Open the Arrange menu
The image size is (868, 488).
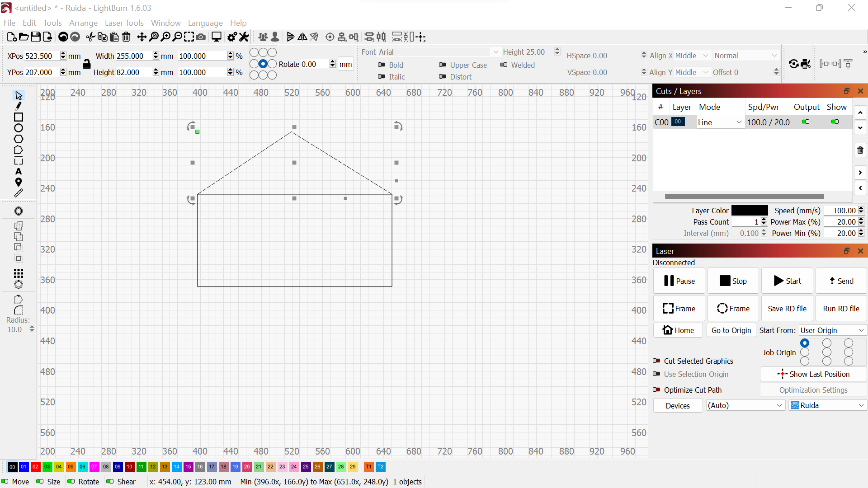pyautogui.click(x=83, y=23)
